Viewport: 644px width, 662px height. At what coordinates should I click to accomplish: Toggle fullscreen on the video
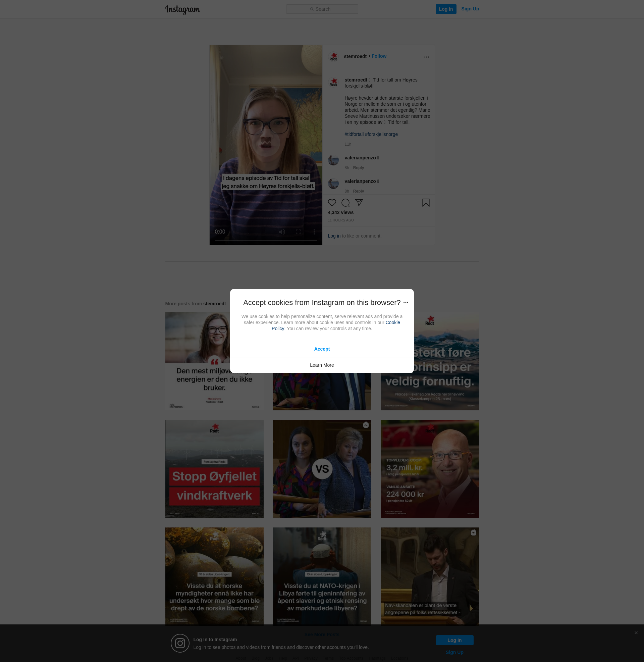(x=298, y=232)
